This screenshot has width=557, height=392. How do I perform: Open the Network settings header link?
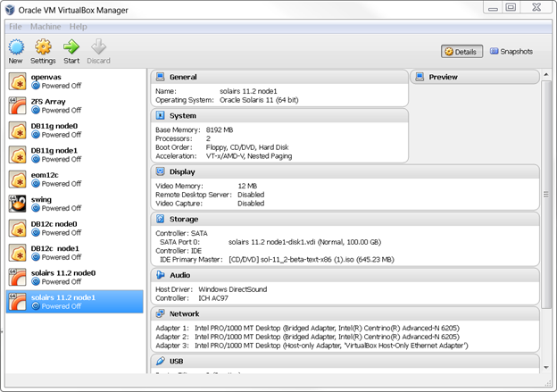(x=184, y=313)
